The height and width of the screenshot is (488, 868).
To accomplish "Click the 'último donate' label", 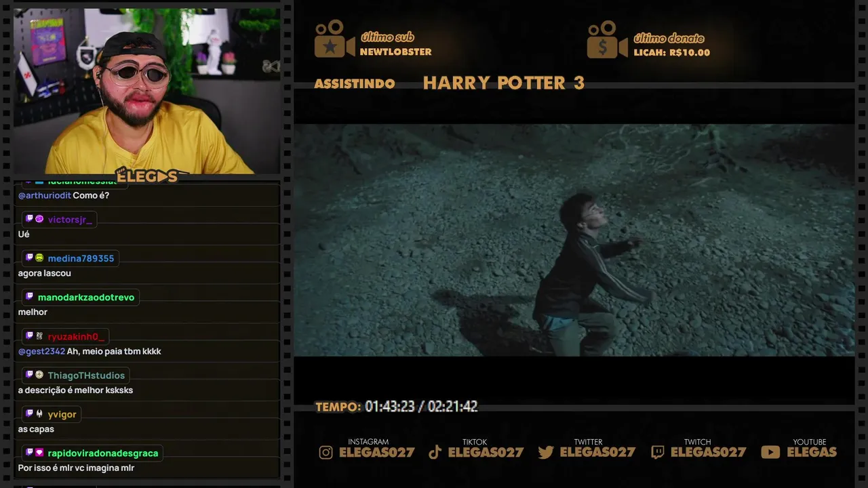I will click(669, 38).
